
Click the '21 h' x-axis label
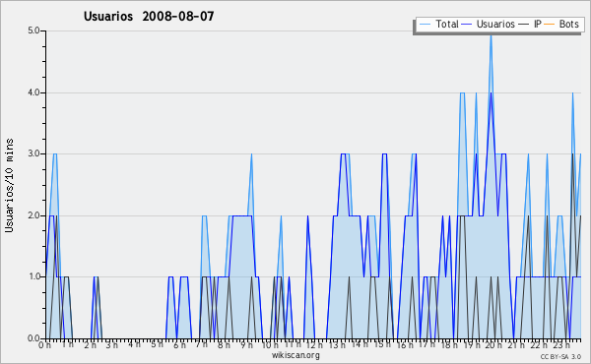[516, 345]
